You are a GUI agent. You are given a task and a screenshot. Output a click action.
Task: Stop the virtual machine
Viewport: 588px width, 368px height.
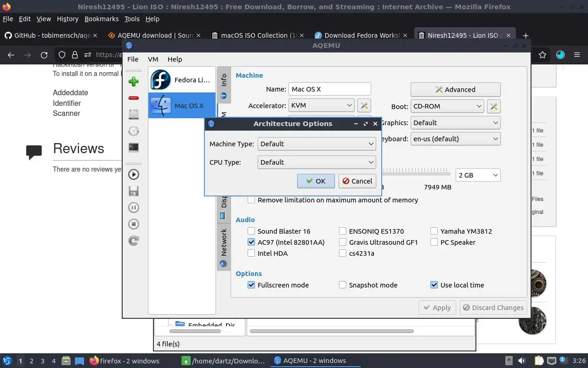[134, 224]
